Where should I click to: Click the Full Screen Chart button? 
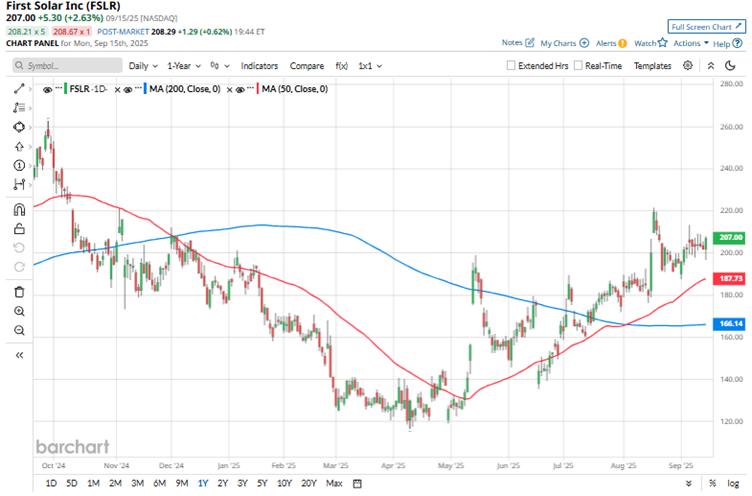(x=706, y=27)
